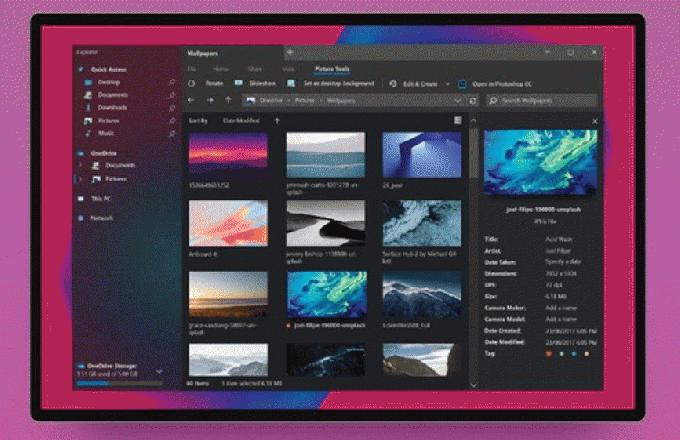Open the view layout options icon

(x=457, y=120)
